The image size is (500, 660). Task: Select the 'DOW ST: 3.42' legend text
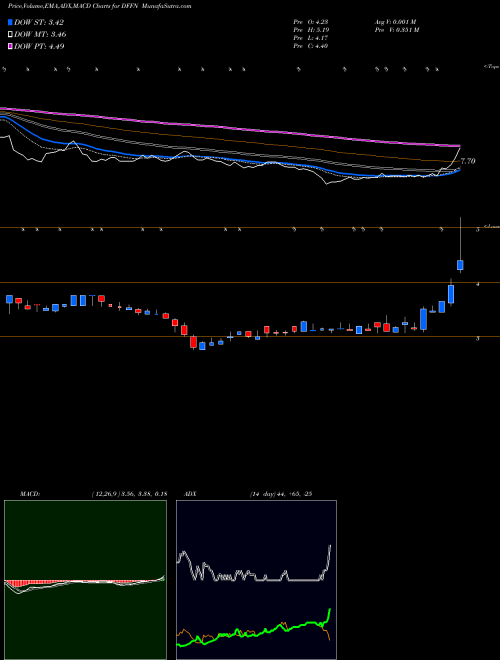[39, 22]
